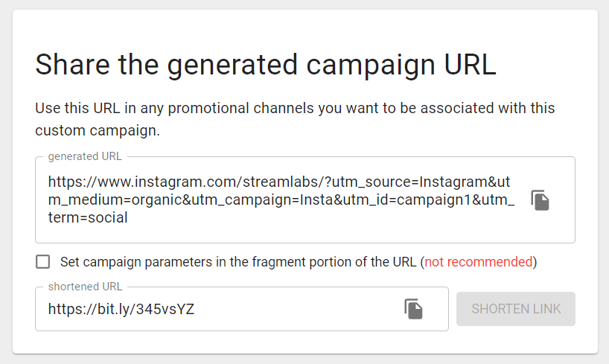Copy the shortened bit.ly link

[x=413, y=309]
